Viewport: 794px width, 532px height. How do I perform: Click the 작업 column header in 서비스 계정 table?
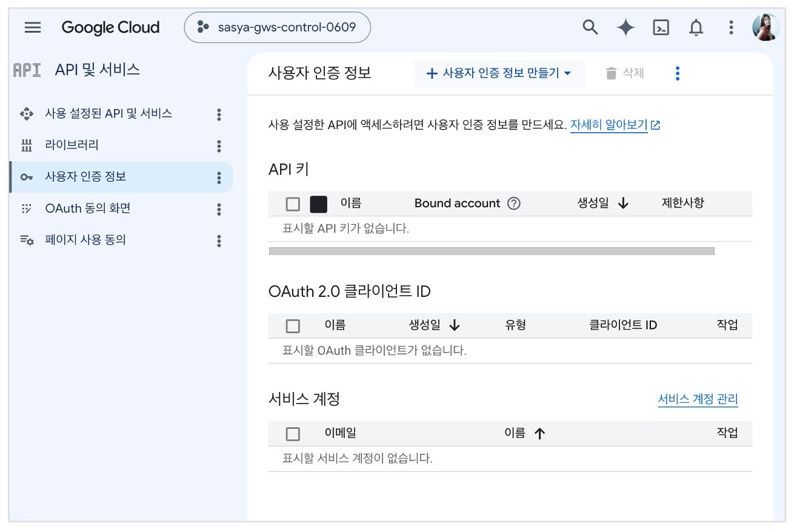[x=727, y=433]
